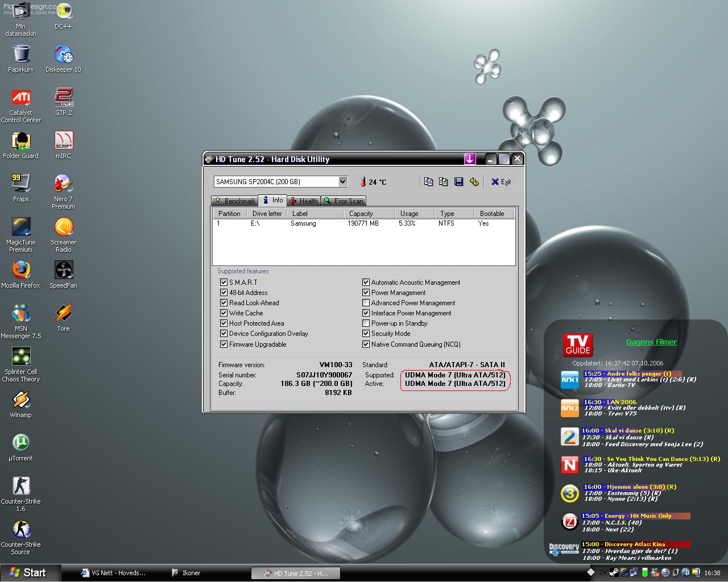Select the GTR 2 desktop icon
Screen dimensions: 728x582
point(63,102)
